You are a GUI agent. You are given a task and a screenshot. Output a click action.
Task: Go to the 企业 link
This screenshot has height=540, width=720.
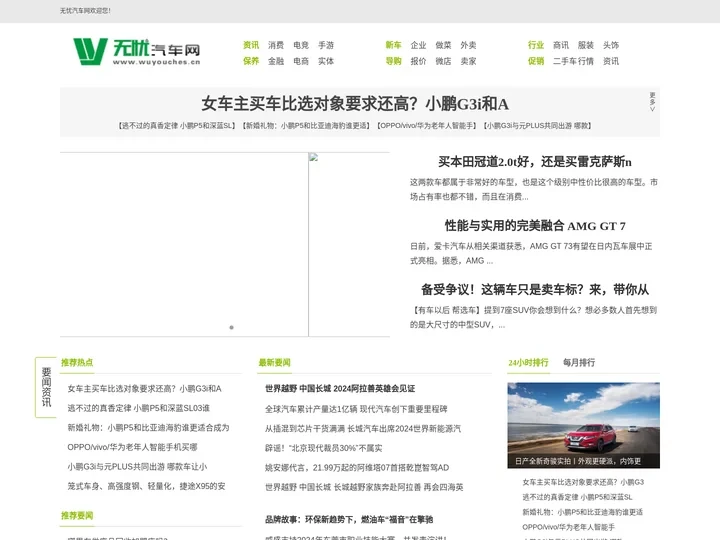click(x=418, y=45)
